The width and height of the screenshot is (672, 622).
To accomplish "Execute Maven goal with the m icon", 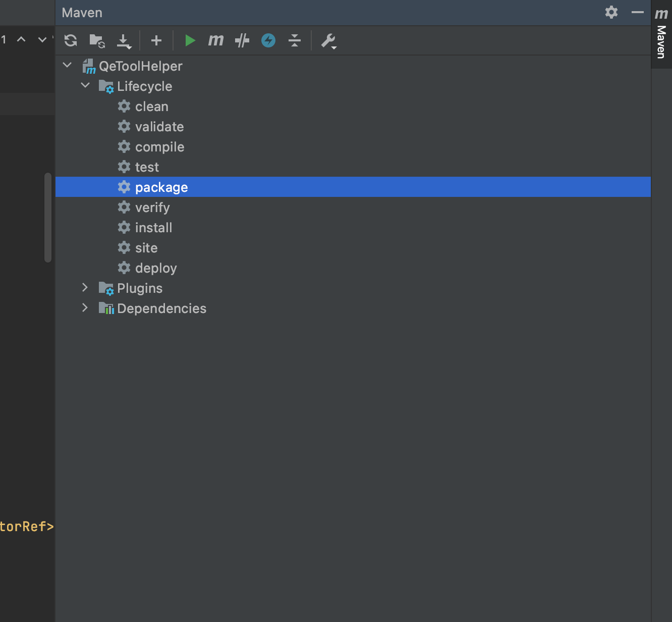I will click(x=215, y=40).
